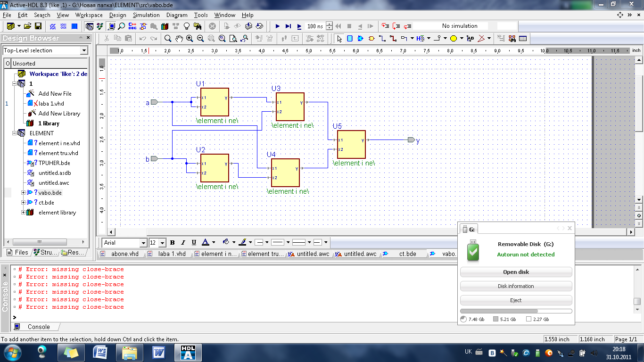Open the Simulation menu

[146, 15]
